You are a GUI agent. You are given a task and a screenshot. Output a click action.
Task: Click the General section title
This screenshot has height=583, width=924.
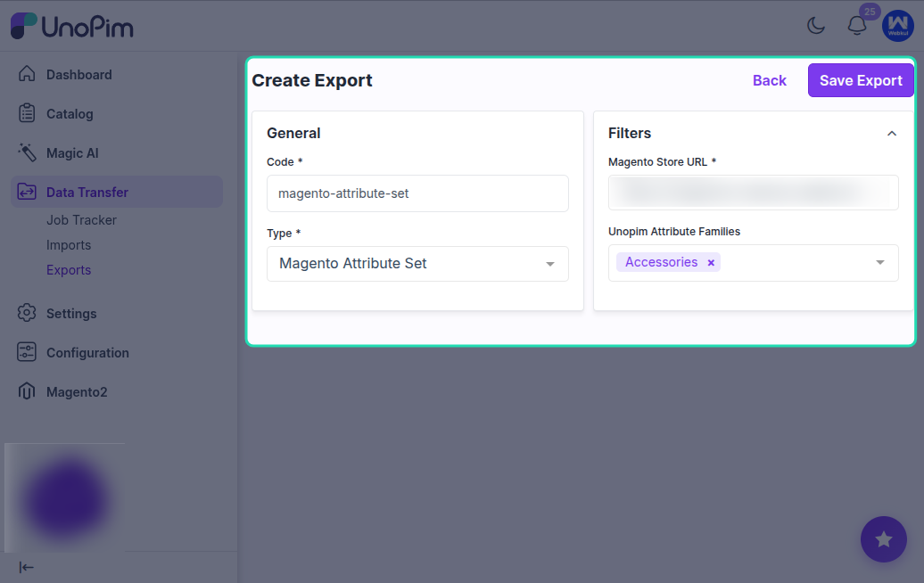(x=293, y=133)
